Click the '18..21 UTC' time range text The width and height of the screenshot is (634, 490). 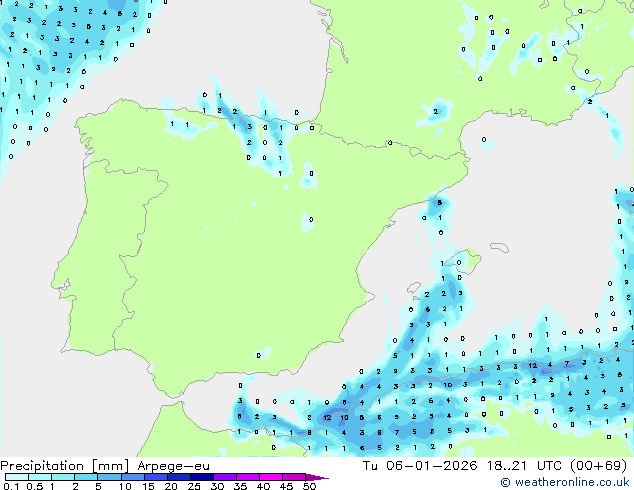(524, 466)
